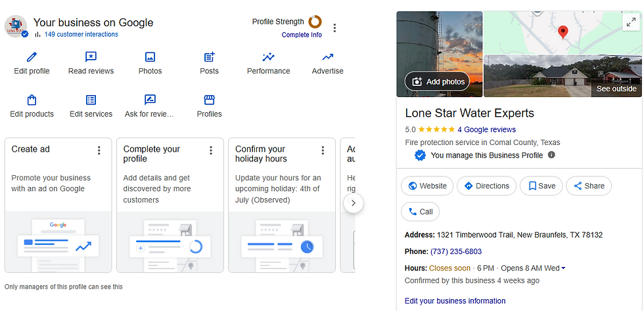The height and width of the screenshot is (311, 644).
Task: Click Edit your business information link
Action: click(455, 301)
